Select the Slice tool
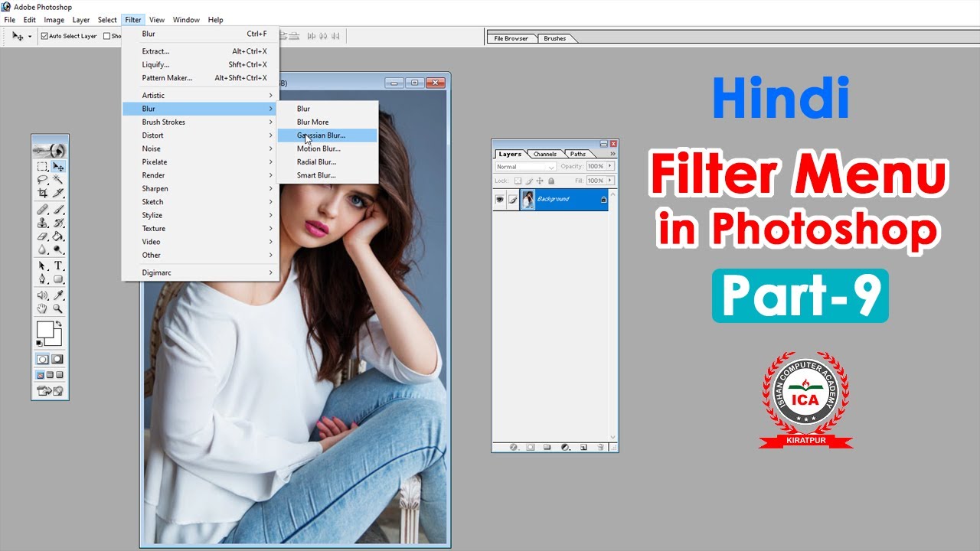 point(58,193)
